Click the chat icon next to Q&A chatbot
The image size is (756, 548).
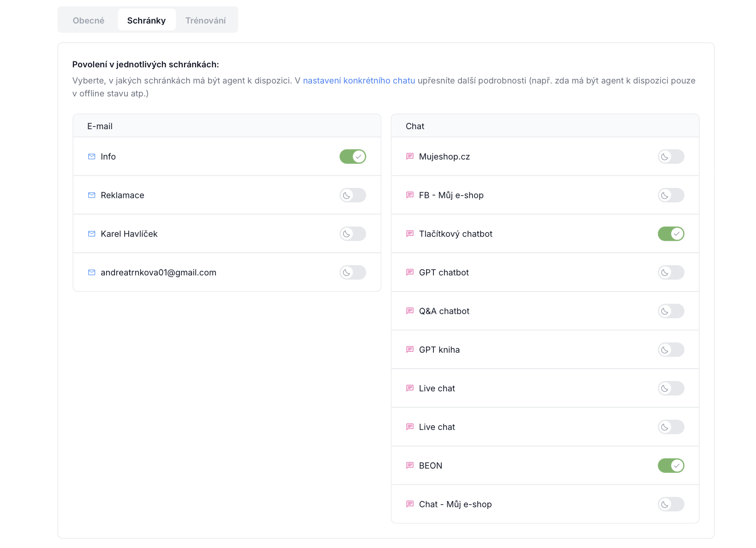pyautogui.click(x=410, y=311)
